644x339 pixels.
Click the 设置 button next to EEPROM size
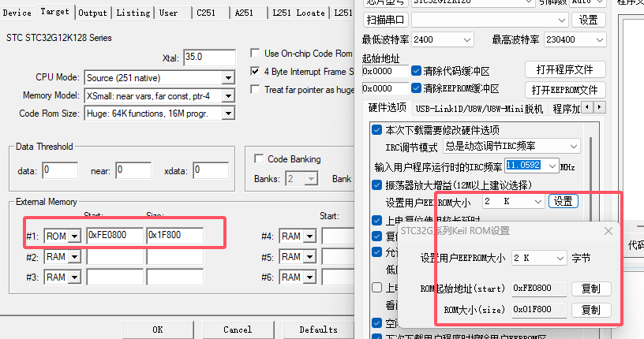[563, 201]
